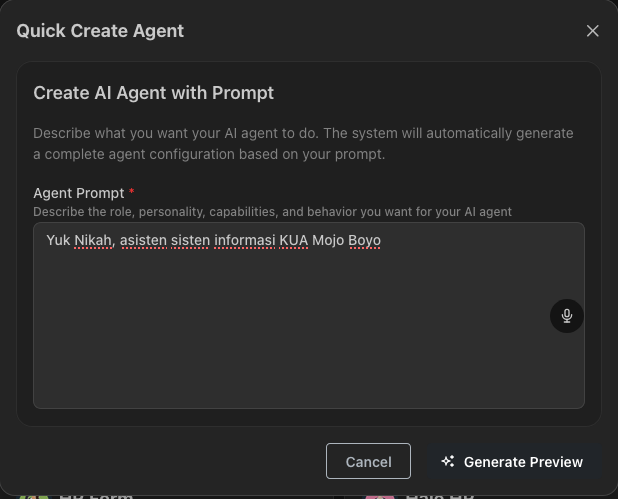Click the pink icon peeking below the dialog
Image resolution: width=618 pixels, height=499 pixels.
pos(380,493)
